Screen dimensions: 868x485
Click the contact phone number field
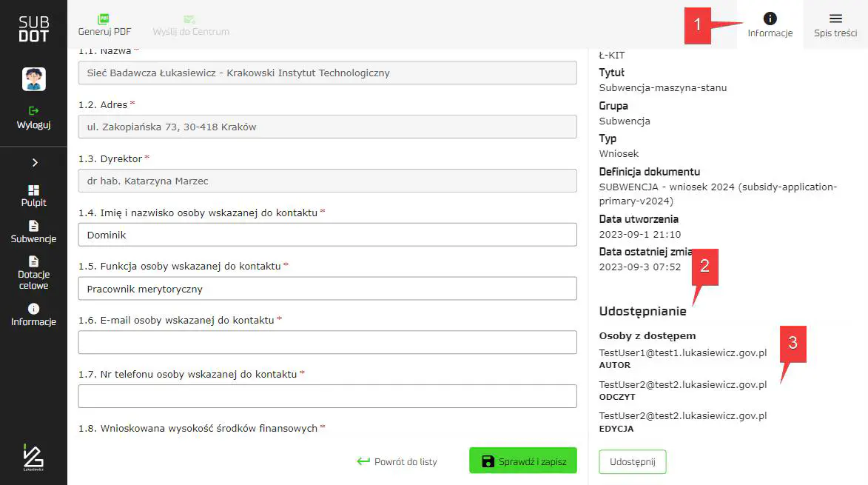[327, 396]
